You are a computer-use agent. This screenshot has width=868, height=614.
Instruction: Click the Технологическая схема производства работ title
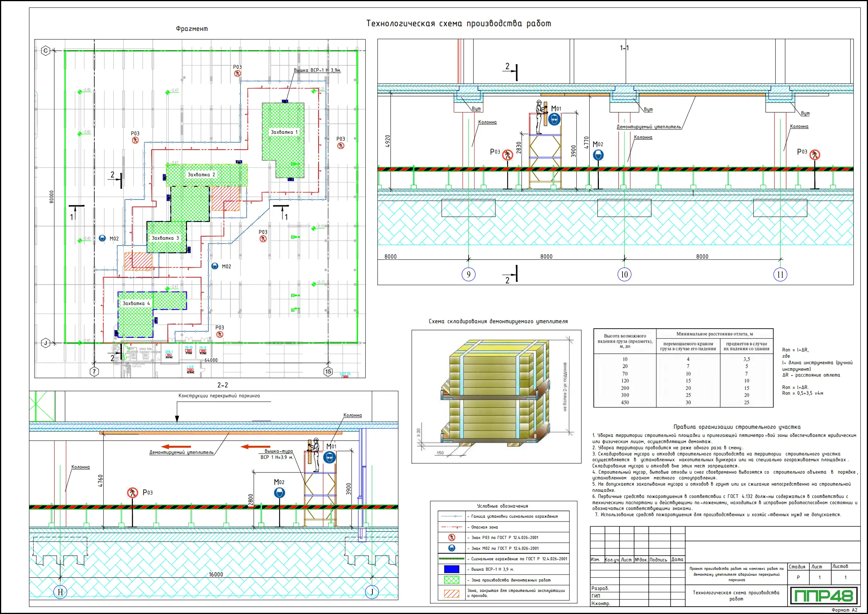[x=459, y=24]
